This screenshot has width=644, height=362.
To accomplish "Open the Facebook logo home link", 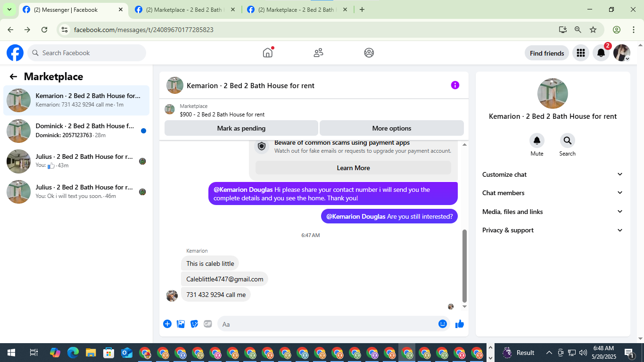I will coord(15,53).
